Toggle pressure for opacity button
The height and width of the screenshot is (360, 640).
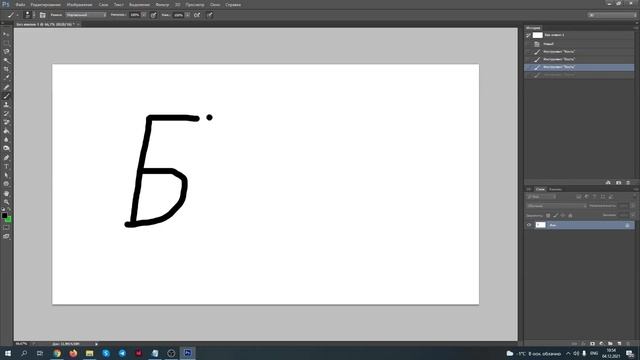coord(153,15)
